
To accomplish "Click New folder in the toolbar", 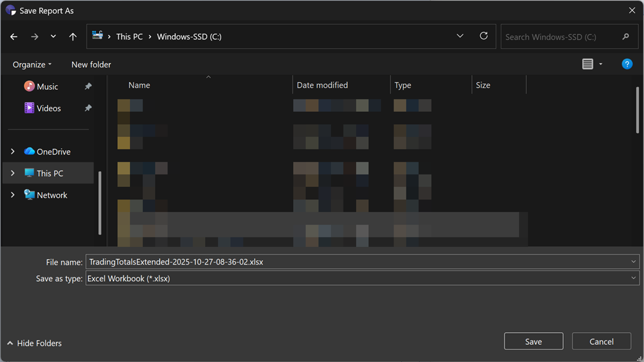I will pos(91,64).
